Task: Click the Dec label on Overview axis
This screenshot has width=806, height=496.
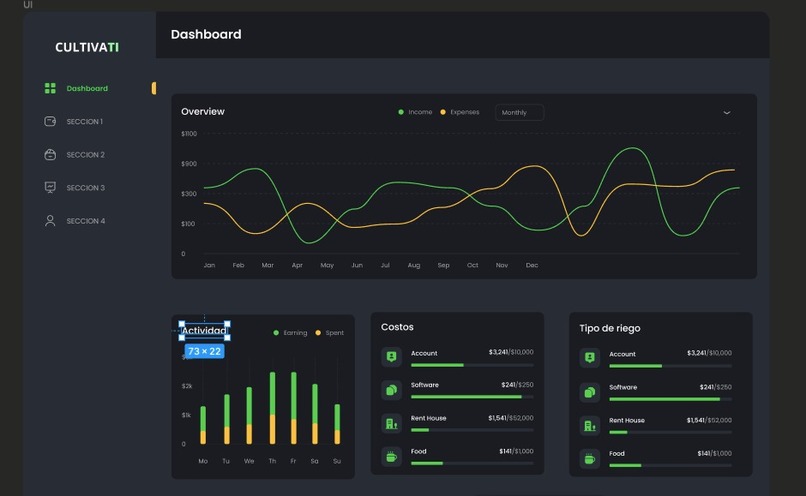Action: point(532,265)
